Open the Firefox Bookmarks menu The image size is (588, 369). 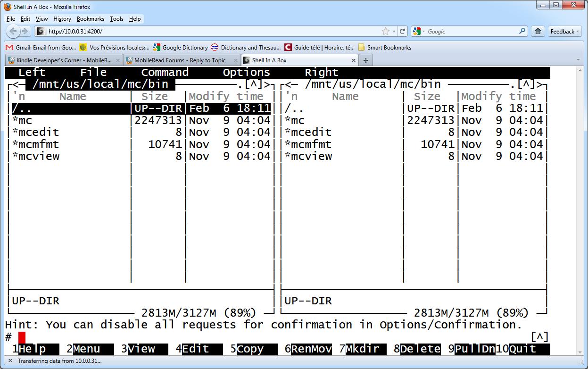91,19
